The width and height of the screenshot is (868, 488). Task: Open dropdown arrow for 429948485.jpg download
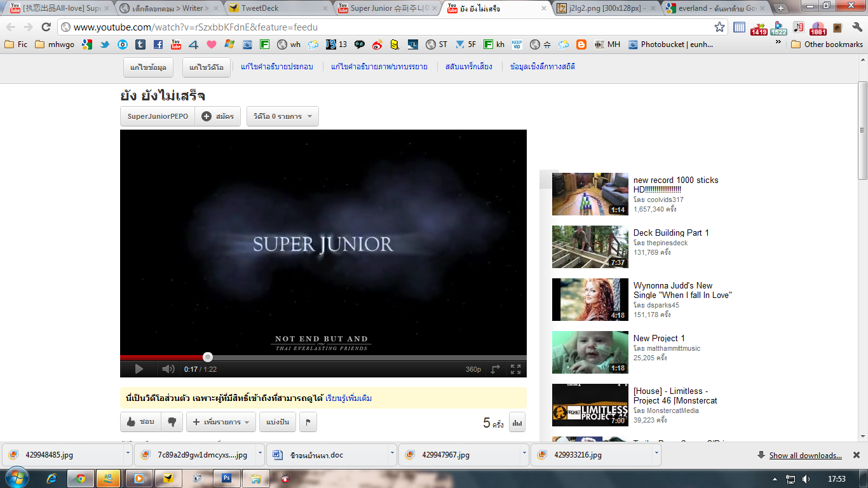tap(129, 454)
